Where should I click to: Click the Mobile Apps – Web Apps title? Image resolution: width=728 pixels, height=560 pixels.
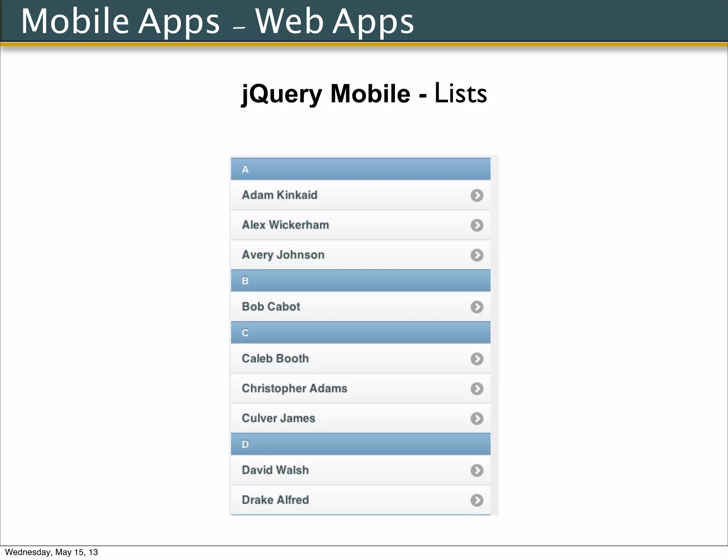click(217, 21)
